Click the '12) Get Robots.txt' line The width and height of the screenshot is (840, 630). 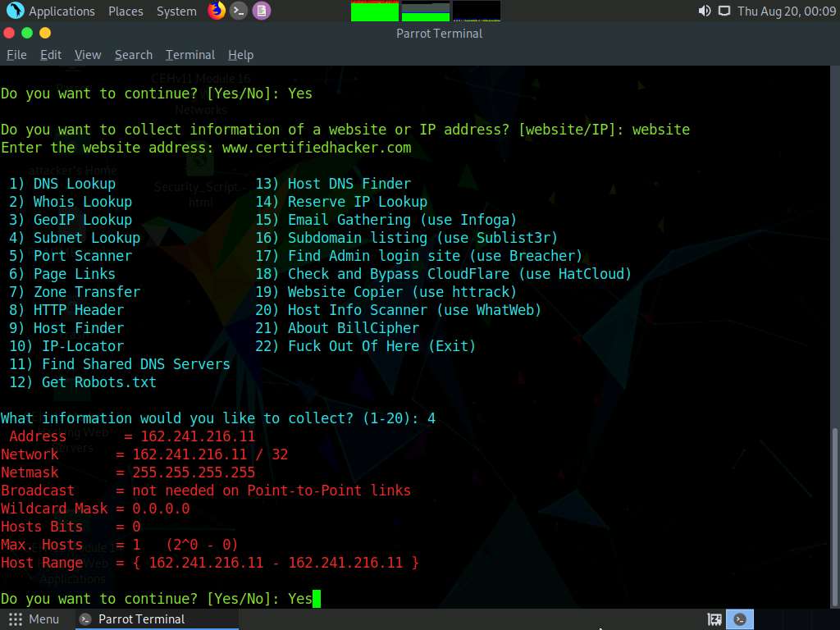pos(83,382)
